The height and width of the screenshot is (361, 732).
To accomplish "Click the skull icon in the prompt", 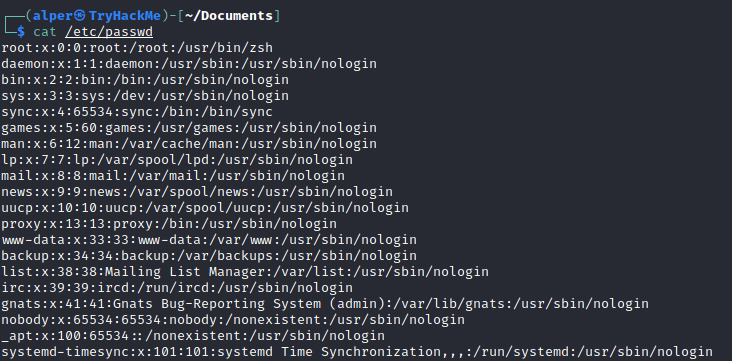I will [x=80, y=16].
